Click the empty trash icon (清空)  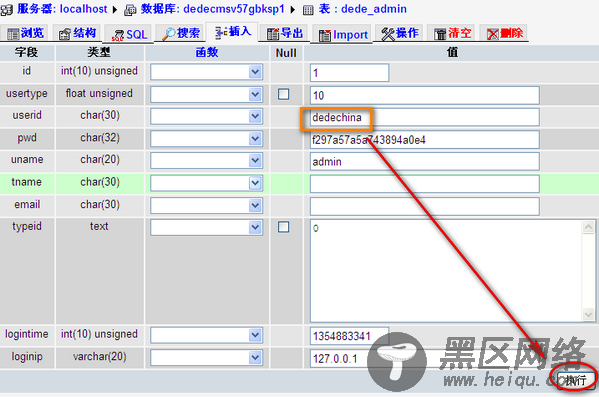pos(440,34)
